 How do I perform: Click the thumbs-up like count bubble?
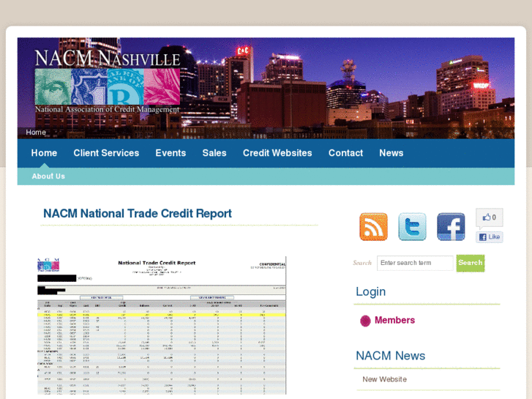pyautogui.click(x=490, y=217)
